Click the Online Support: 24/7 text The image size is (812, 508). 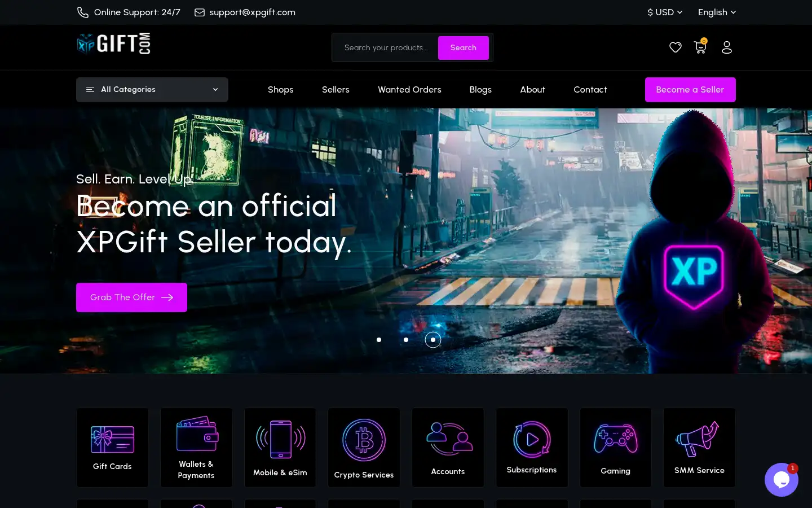[x=137, y=12]
